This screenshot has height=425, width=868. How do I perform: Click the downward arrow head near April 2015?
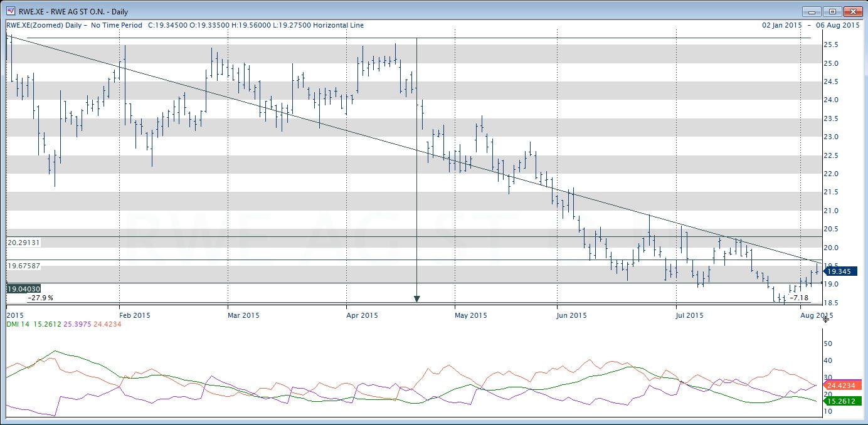(417, 299)
